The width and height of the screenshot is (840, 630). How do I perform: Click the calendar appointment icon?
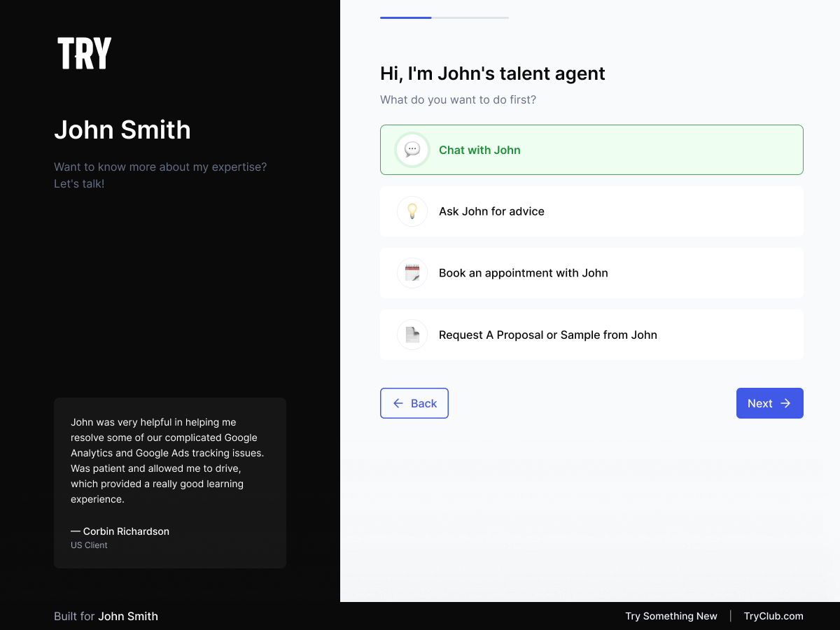[412, 273]
